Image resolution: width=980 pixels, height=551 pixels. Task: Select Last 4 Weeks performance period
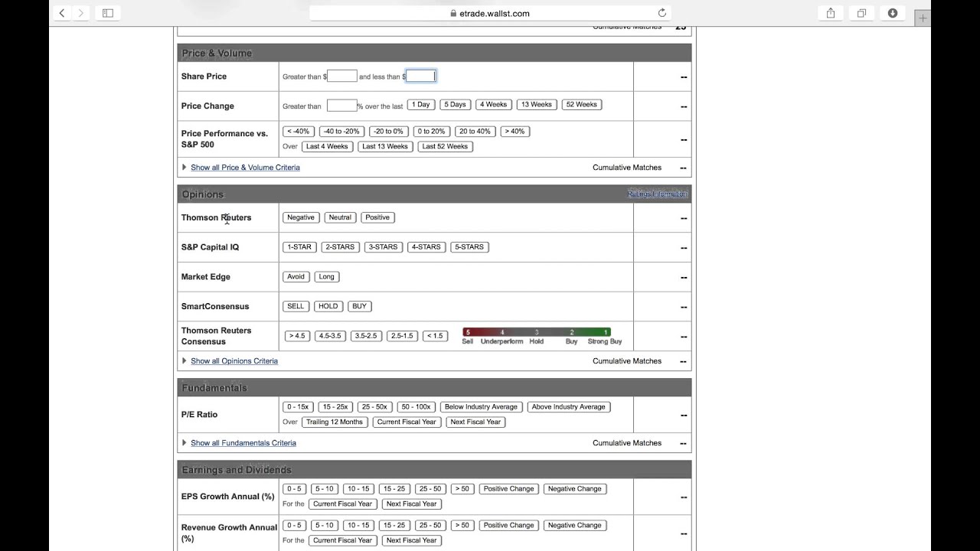(327, 146)
